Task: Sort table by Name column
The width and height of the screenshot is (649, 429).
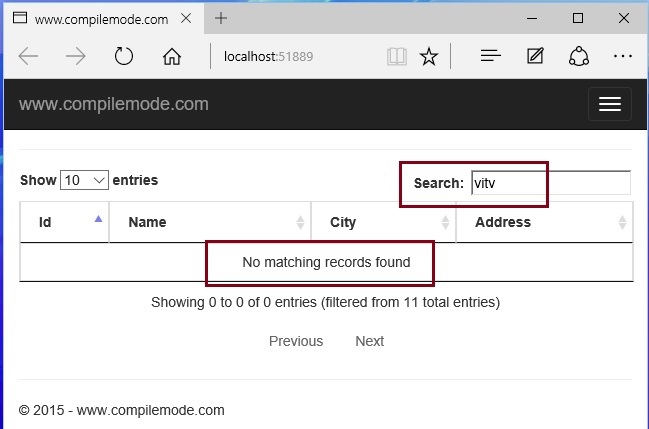Action: 210,222
